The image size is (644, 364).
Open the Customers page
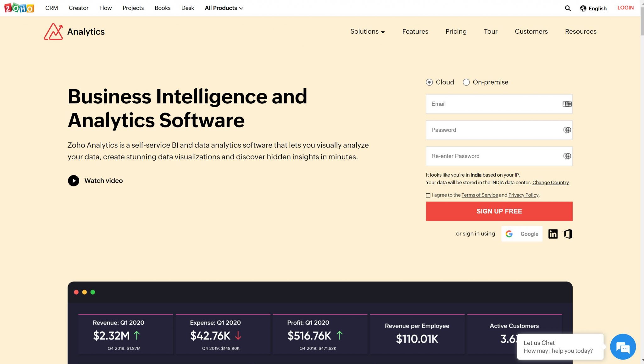[x=531, y=31]
